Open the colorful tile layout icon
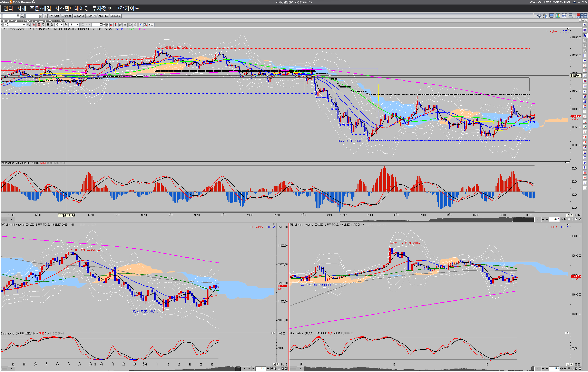This screenshot has width=588, height=372. tap(558, 16)
